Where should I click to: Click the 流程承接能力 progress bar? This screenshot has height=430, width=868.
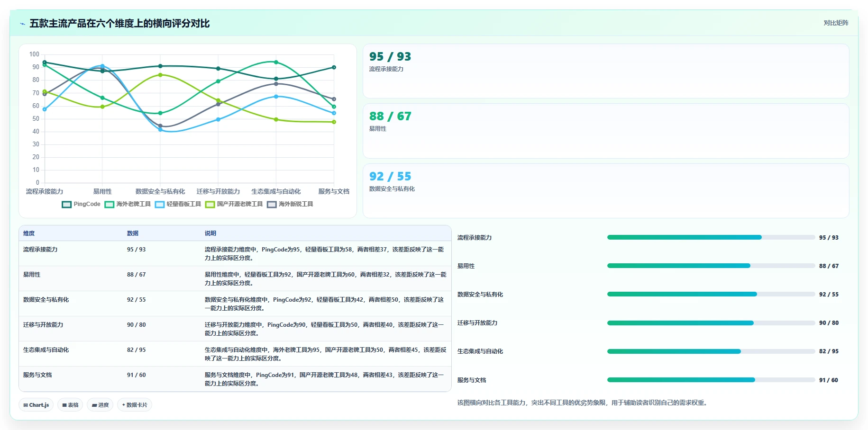pos(711,237)
